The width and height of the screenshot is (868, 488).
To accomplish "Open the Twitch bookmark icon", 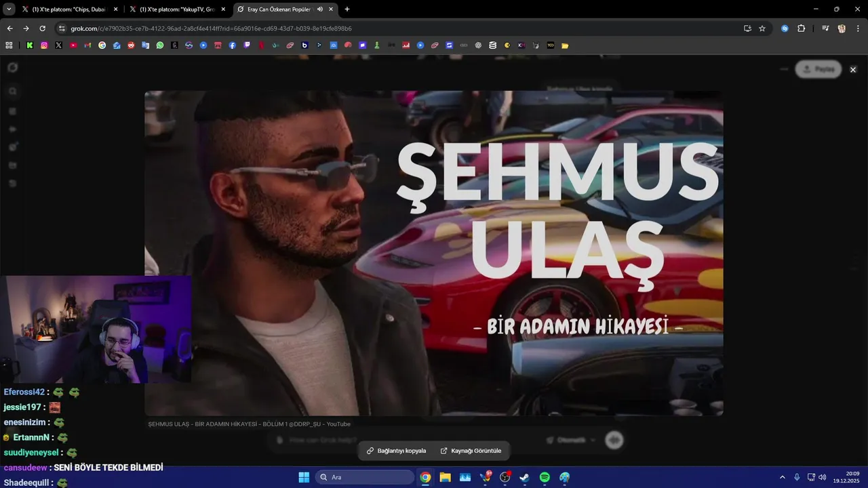I will coord(247,45).
